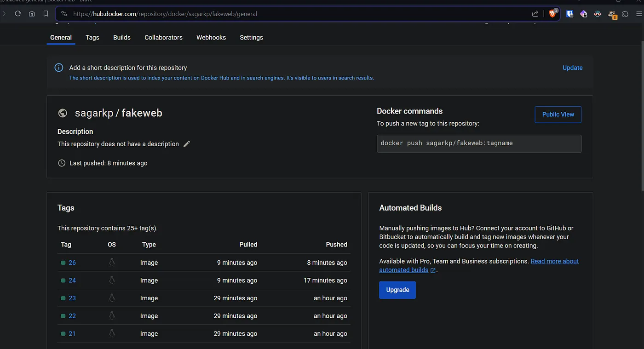The image size is (644, 349).
Task: Open the Brave hamburger main menu
Action: click(x=639, y=14)
